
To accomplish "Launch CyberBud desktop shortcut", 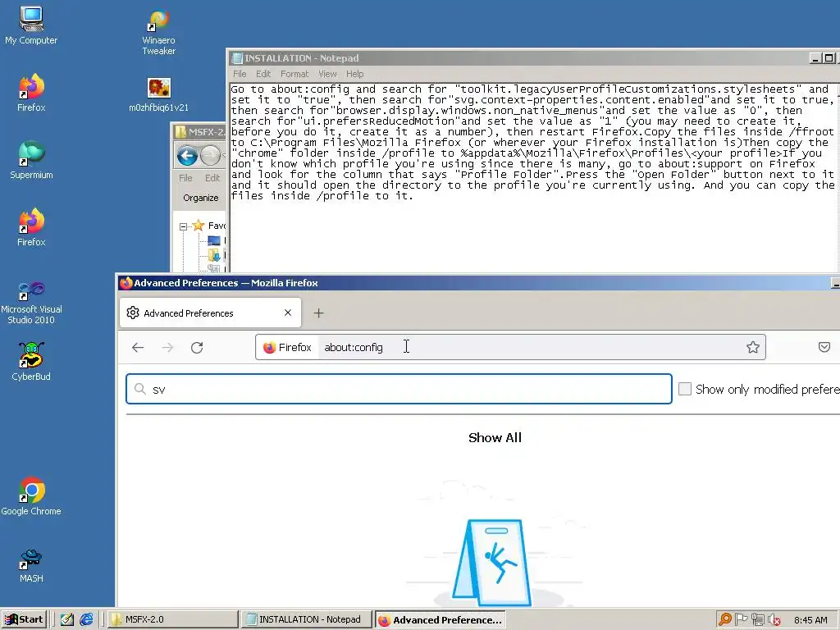I will coord(31,362).
